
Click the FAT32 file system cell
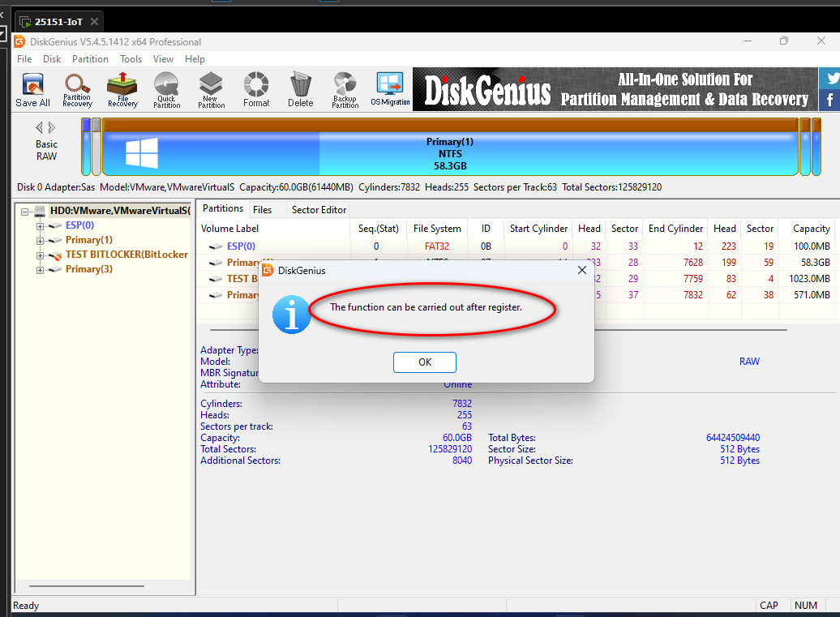pos(437,246)
